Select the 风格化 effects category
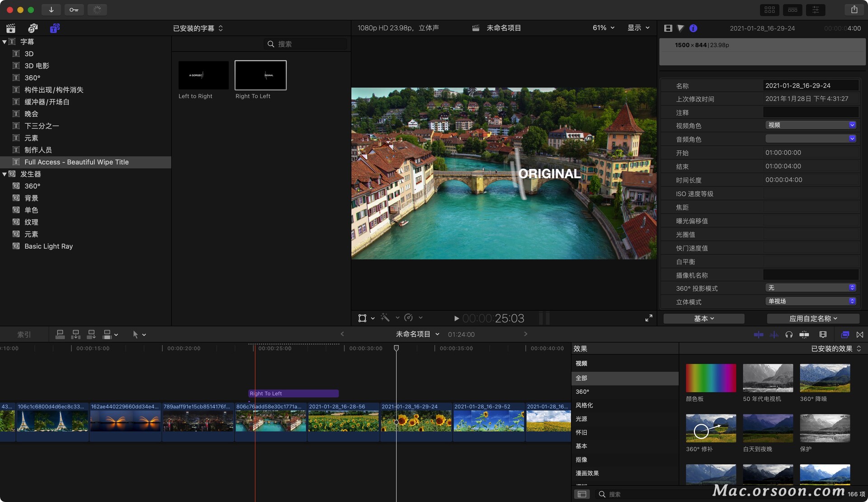This screenshot has height=502, width=868. [584, 405]
